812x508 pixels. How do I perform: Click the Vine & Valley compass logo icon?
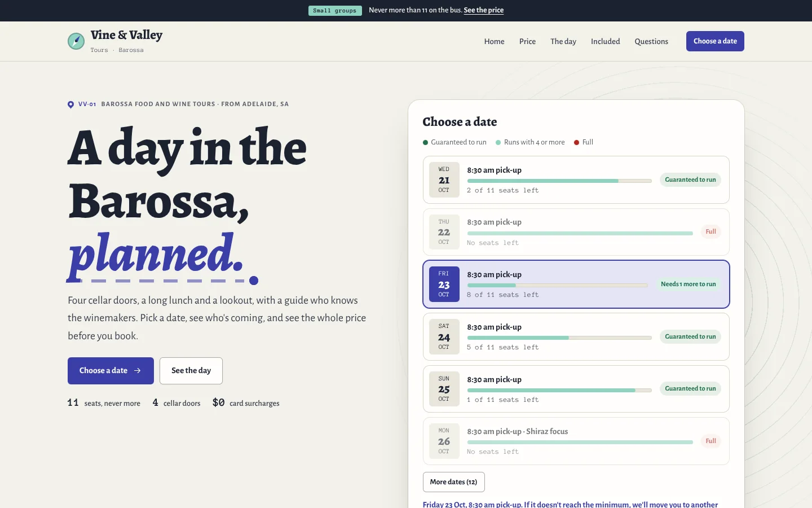tap(76, 41)
